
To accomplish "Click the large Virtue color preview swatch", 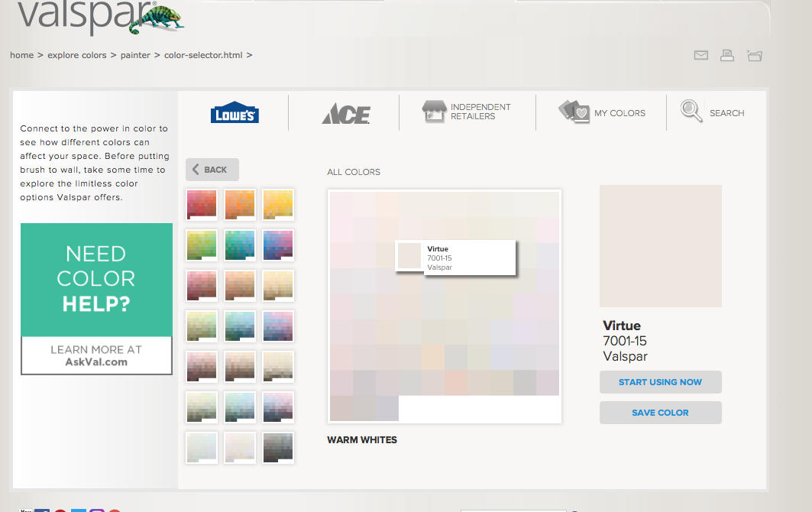I will coord(660,246).
